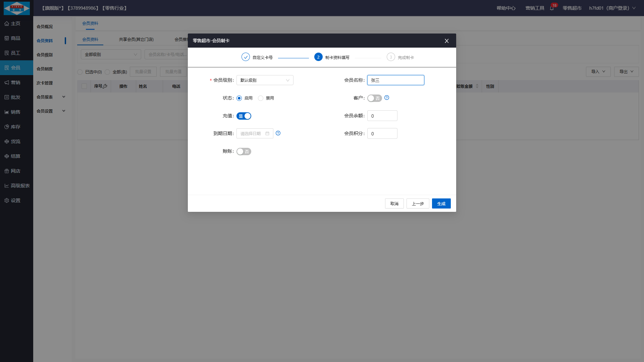Screen dimensions: 644x362
Task: Expand the 会员设置 submenu
Action: 51,111
